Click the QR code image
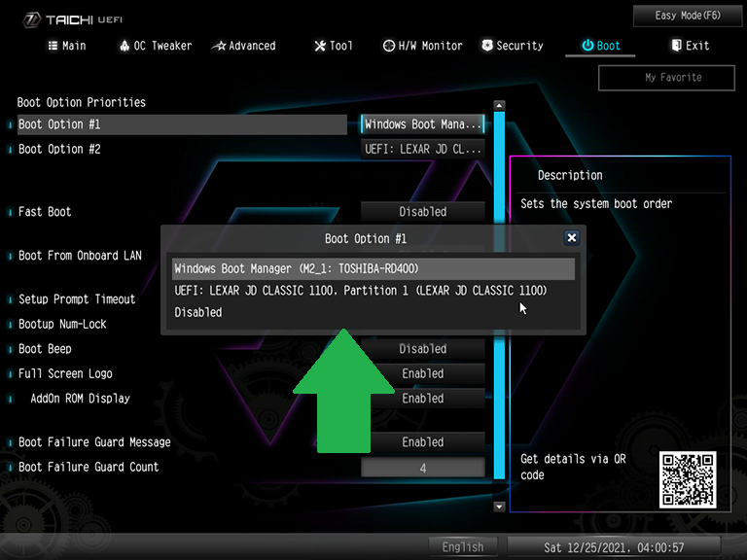747x560 pixels. (x=688, y=479)
